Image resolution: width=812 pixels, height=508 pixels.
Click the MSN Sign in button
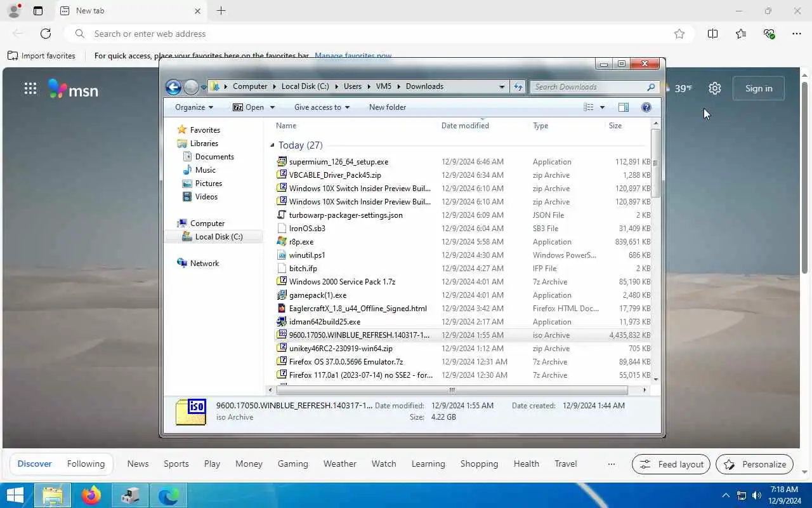coord(759,88)
